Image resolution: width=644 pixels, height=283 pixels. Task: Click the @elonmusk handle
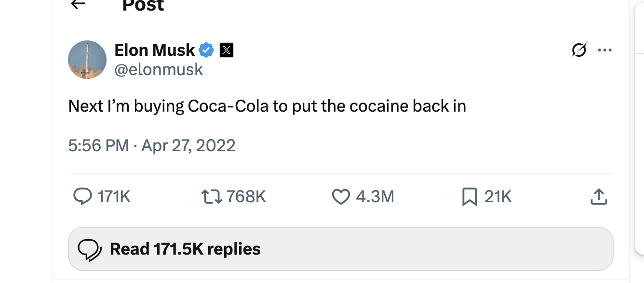[x=159, y=70]
